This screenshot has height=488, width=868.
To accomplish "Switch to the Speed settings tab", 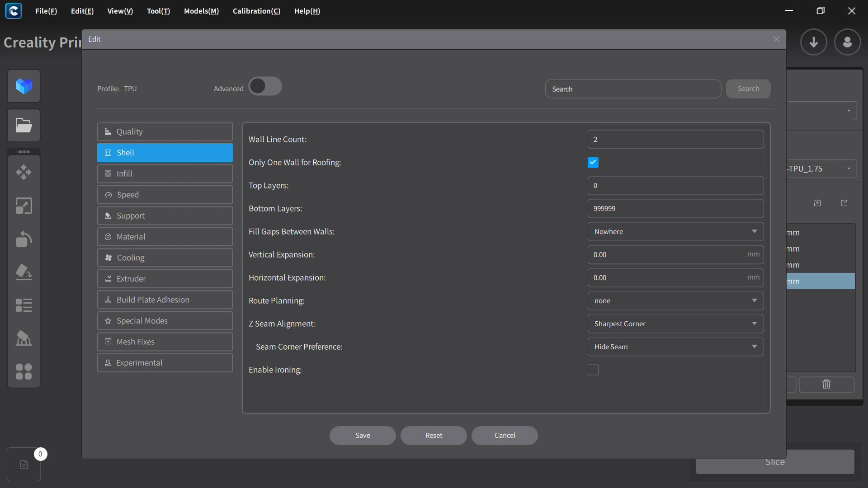I will click(165, 195).
